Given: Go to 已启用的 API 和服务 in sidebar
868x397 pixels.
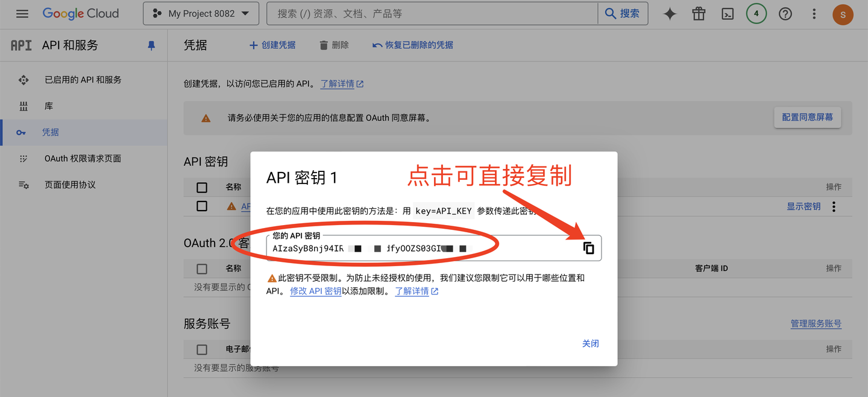Looking at the screenshot, I should [83, 80].
